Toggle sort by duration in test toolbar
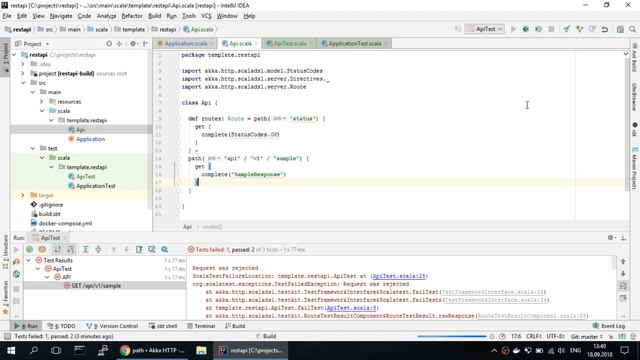 71,249
